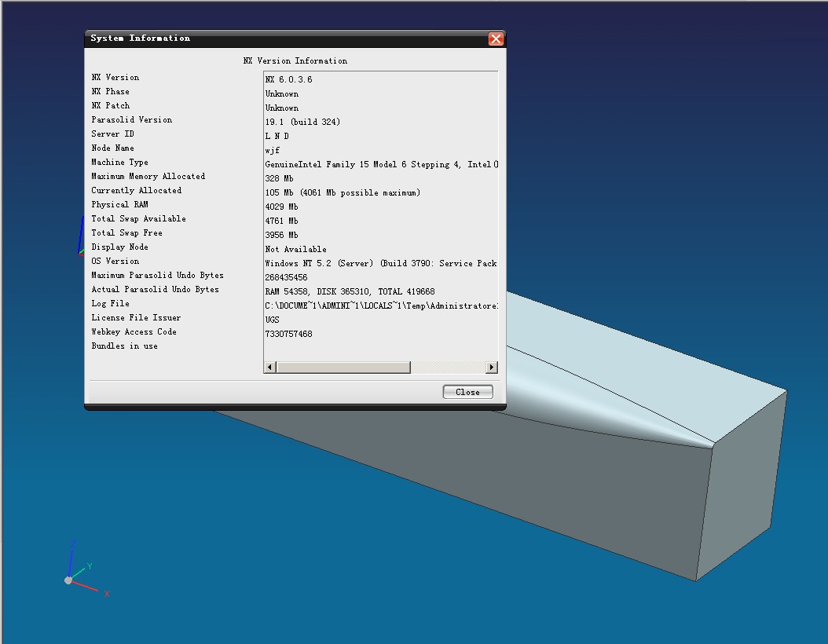Click the '19.1 (build 324)' Parasolid value
The width and height of the screenshot is (828, 644).
302,122
